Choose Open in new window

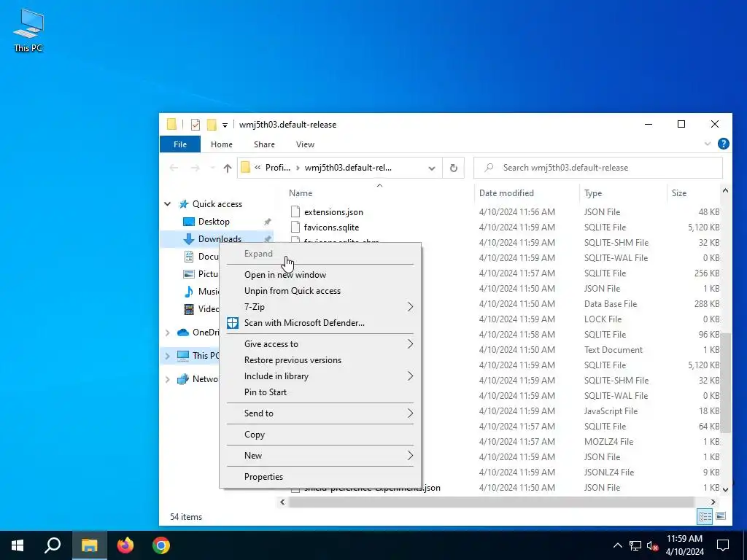coord(285,275)
